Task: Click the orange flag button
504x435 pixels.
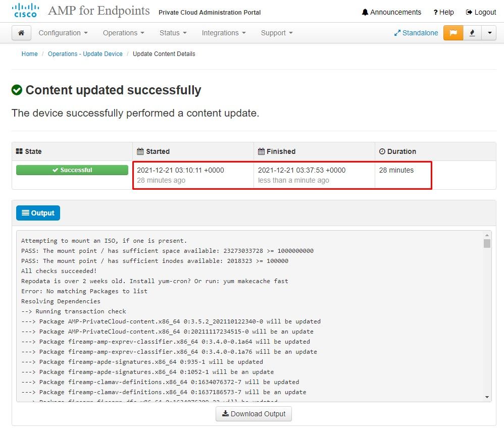Action: coord(453,33)
